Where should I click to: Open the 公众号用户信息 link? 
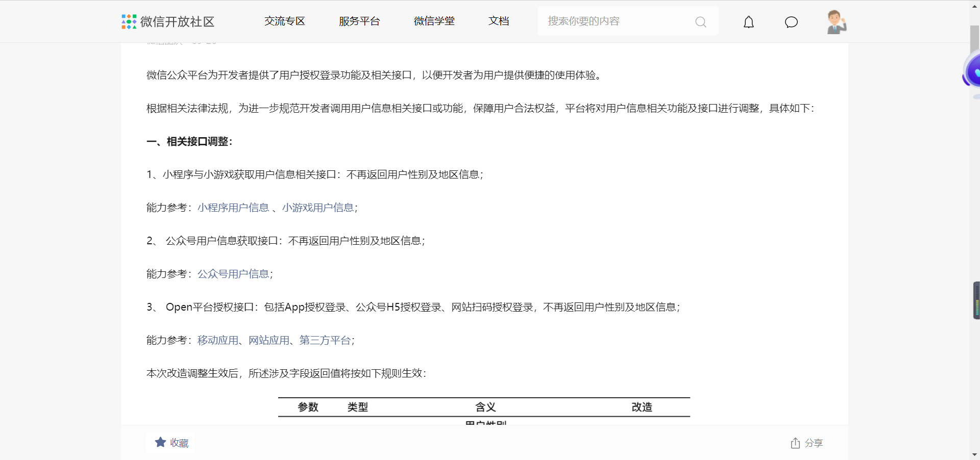click(233, 274)
